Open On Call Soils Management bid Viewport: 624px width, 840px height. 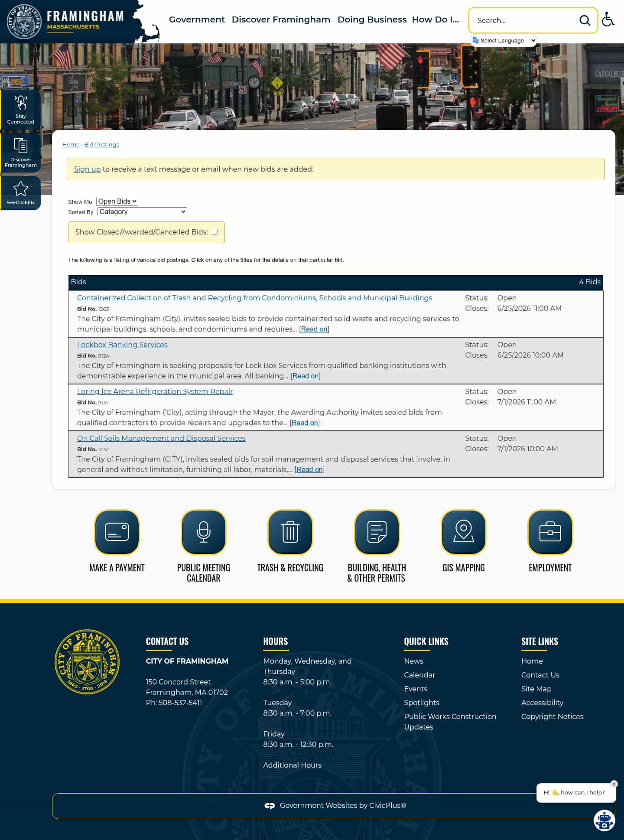[x=161, y=438]
